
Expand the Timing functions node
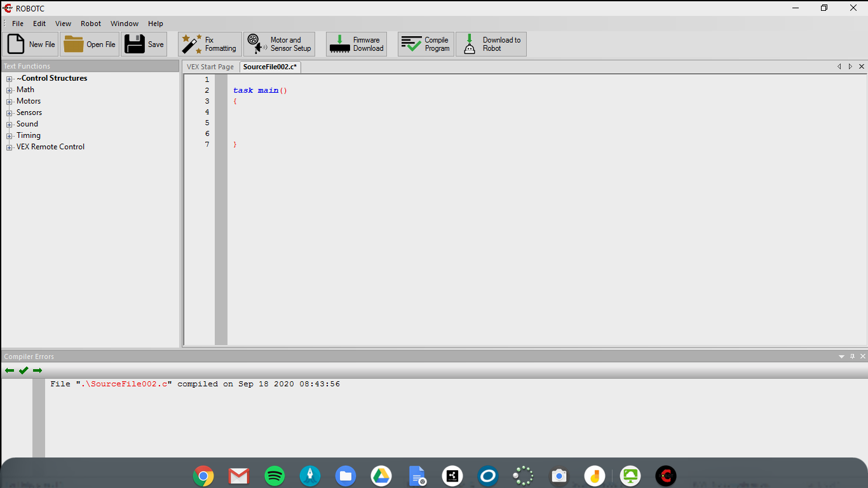click(10, 136)
